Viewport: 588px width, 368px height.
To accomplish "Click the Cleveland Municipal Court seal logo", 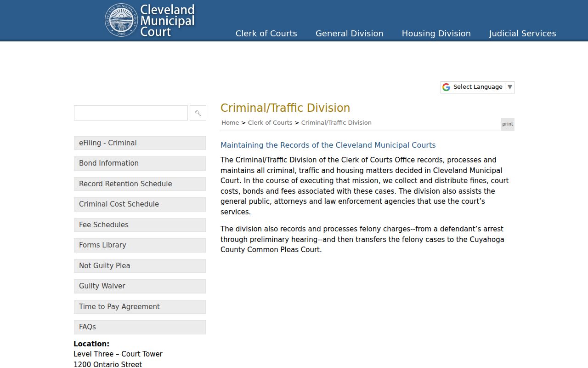I will pyautogui.click(x=121, y=20).
